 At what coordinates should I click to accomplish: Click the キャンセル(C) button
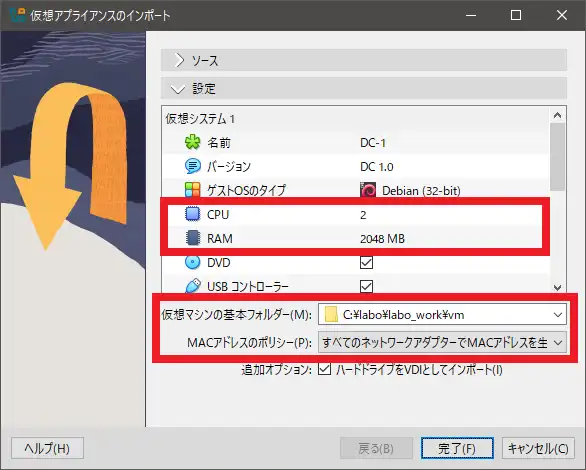pyautogui.click(x=538, y=448)
